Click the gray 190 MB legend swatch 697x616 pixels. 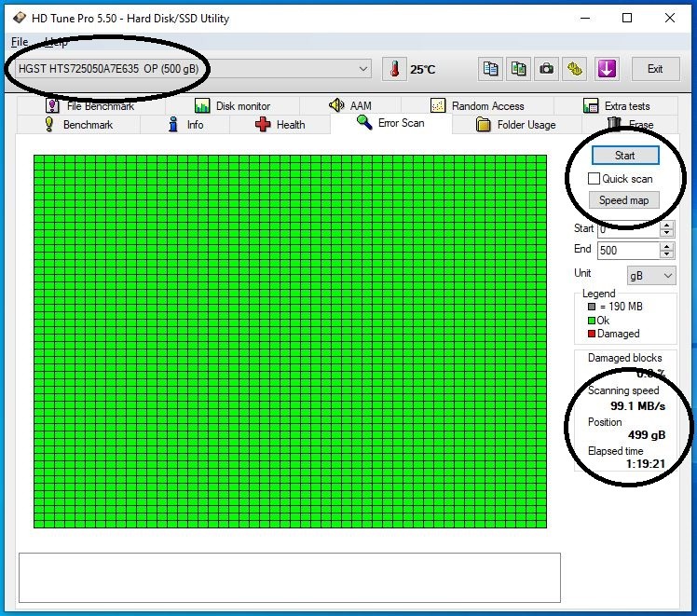[591, 307]
